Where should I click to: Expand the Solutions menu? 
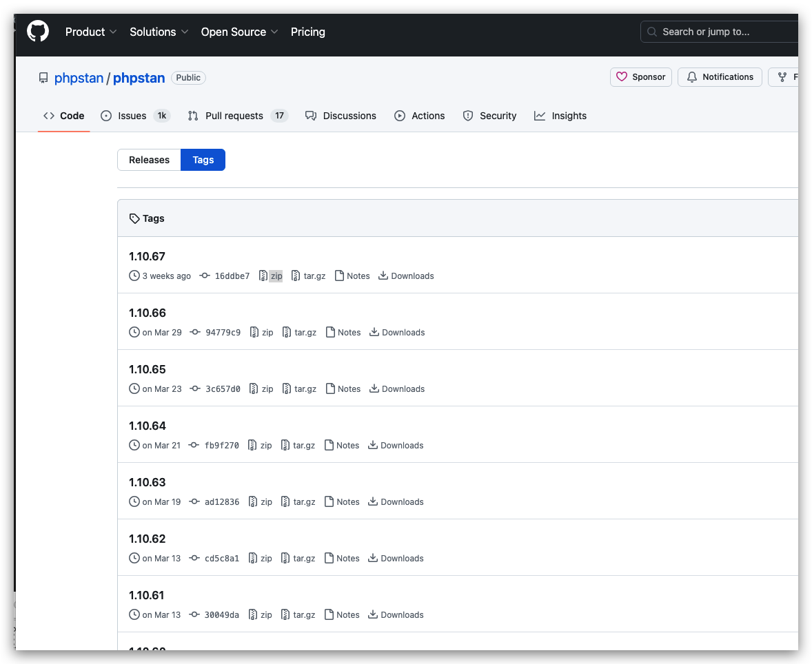159,32
